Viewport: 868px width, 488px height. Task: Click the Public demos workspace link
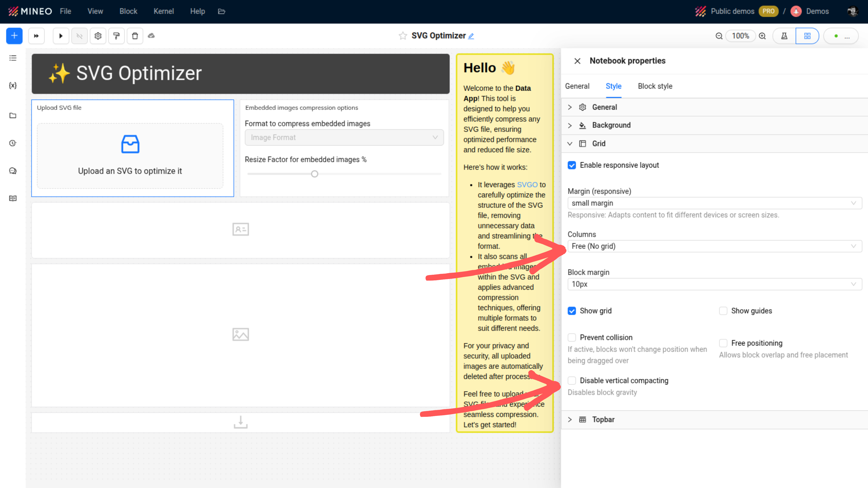point(733,12)
